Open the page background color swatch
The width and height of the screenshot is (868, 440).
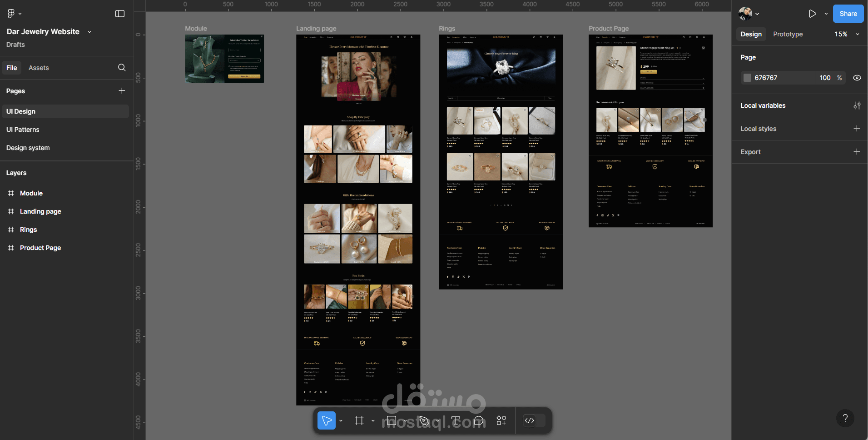[747, 78]
